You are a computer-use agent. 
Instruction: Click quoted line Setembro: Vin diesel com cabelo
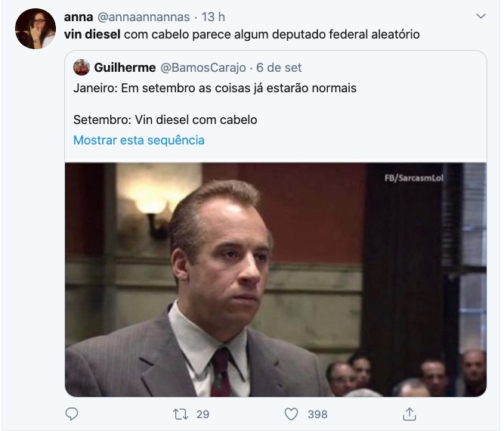tap(165, 119)
